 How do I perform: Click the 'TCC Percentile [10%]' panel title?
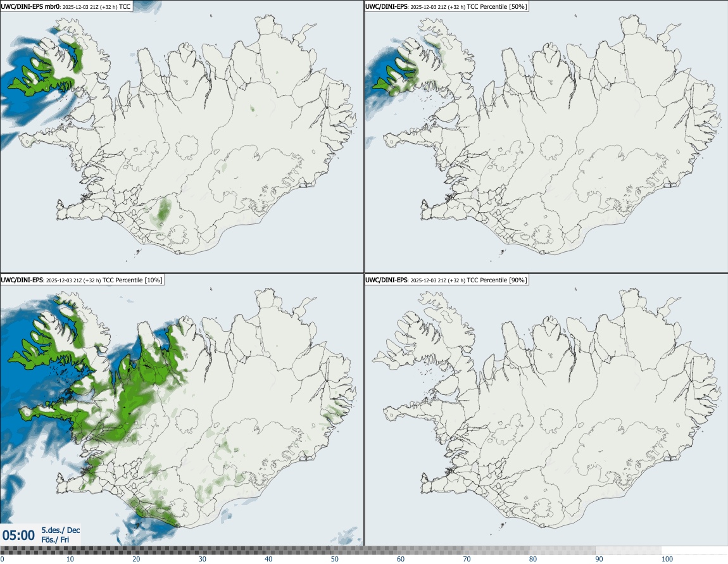tap(82, 280)
